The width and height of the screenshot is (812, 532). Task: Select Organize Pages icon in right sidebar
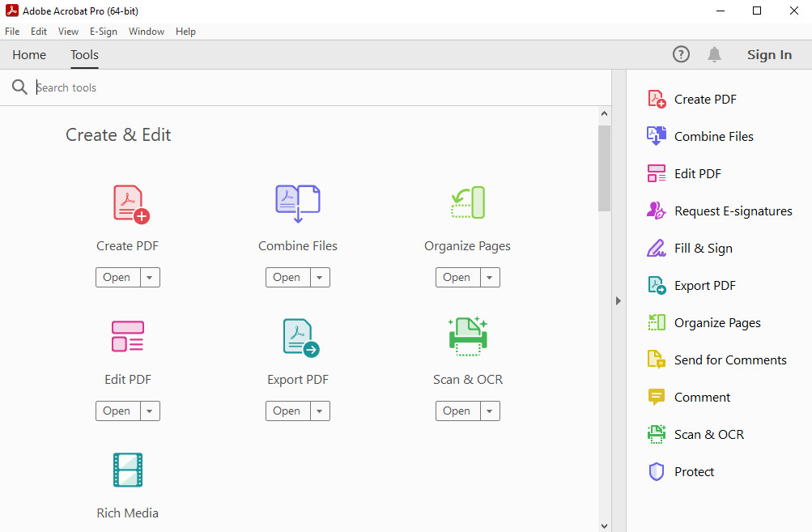pyautogui.click(x=657, y=322)
